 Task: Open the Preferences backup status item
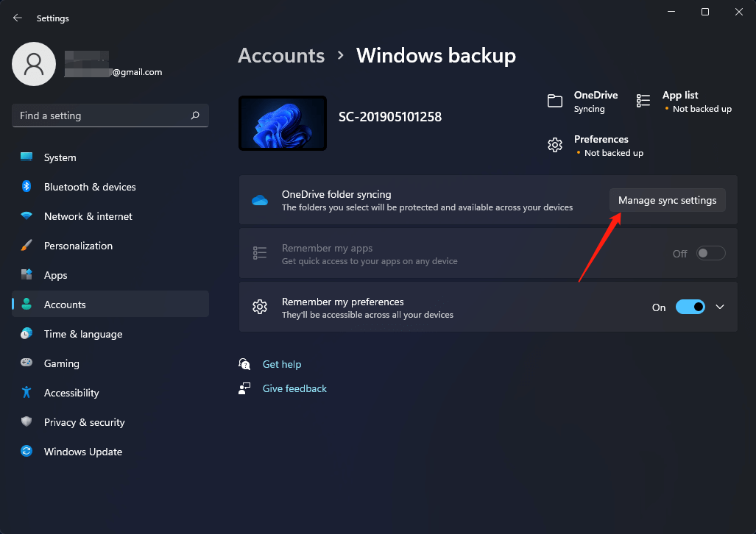tap(601, 145)
